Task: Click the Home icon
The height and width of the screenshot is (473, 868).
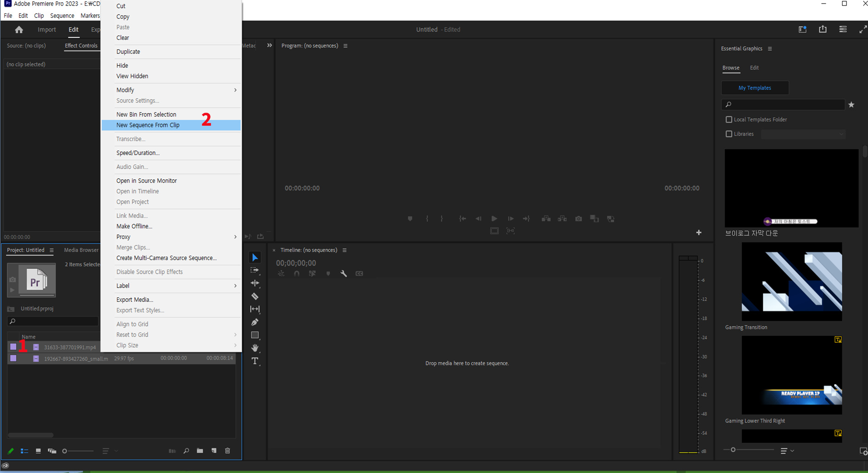Action: [19, 29]
